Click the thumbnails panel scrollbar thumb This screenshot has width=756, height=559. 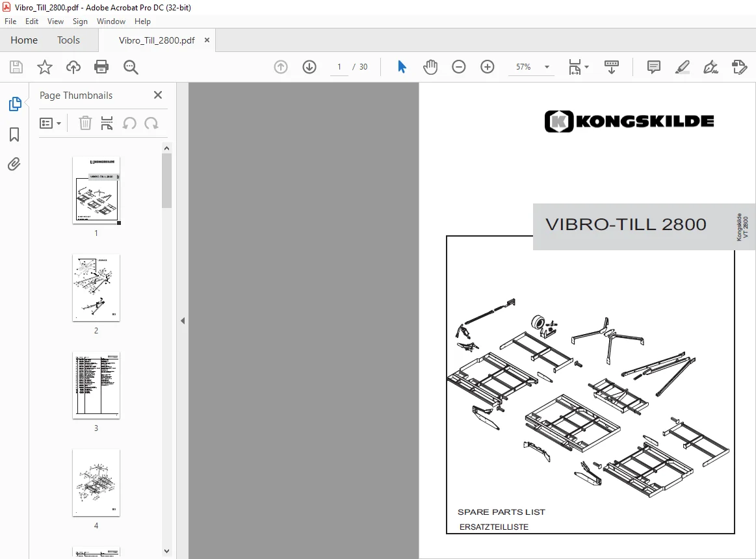click(x=167, y=181)
